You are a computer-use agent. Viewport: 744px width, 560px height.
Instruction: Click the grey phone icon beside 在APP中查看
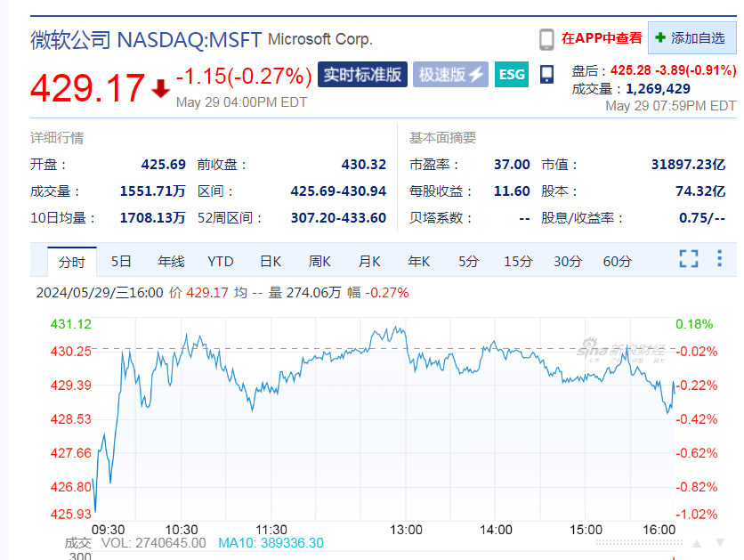[x=546, y=39]
